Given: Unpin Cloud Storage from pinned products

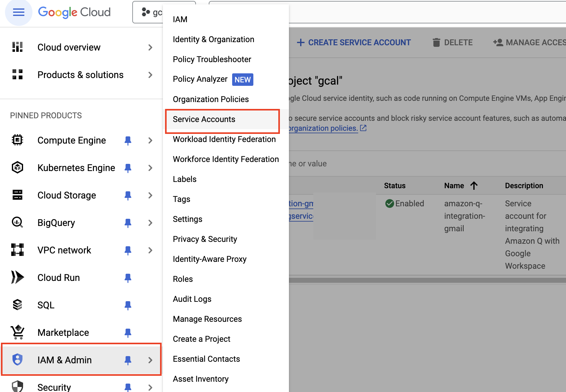Looking at the screenshot, I should [x=128, y=195].
